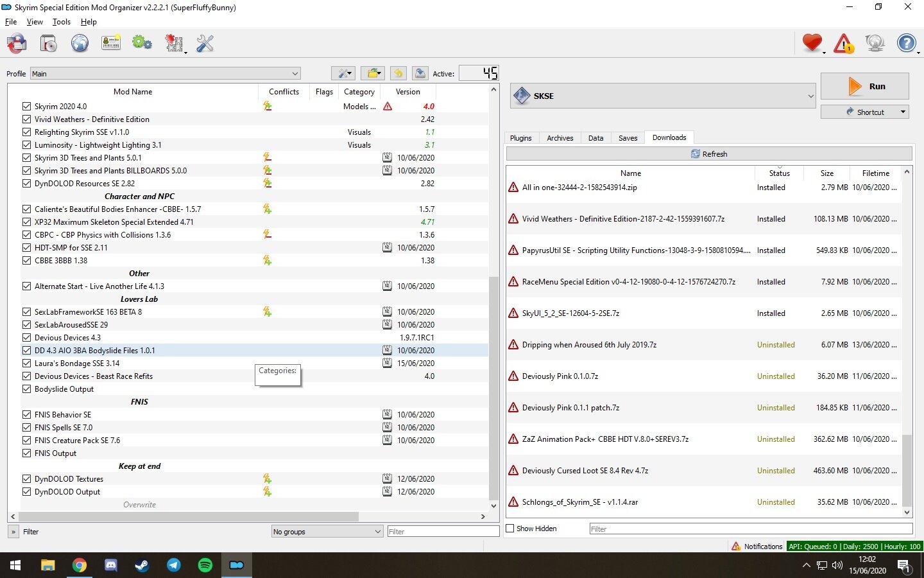Click the Notifications warning icon in status bar
924x578 pixels.
point(736,547)
